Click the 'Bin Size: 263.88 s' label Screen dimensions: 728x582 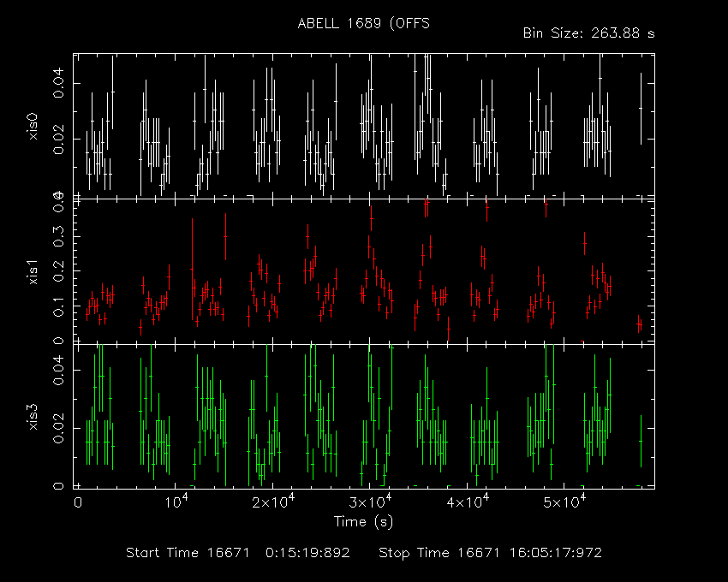point(588,33)
